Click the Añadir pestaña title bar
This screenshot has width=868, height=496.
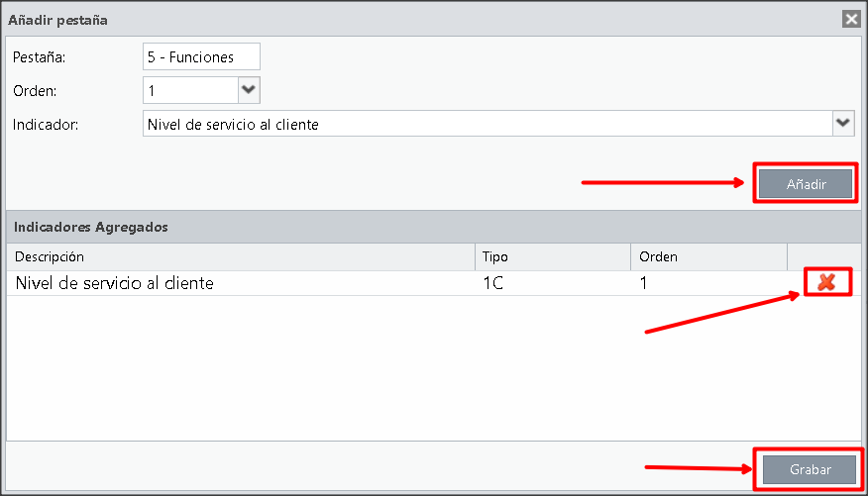coord(421,20)
